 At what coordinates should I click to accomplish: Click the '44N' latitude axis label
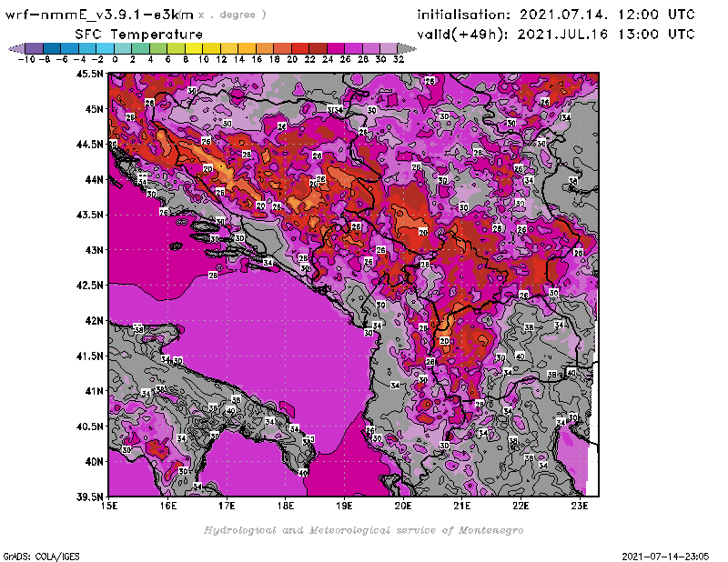tap(94, 179)
